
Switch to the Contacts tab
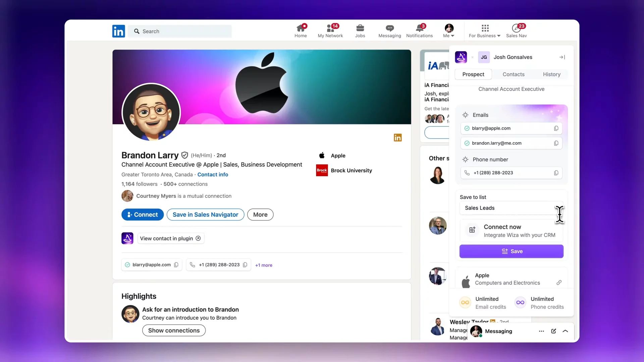(513, 74)
